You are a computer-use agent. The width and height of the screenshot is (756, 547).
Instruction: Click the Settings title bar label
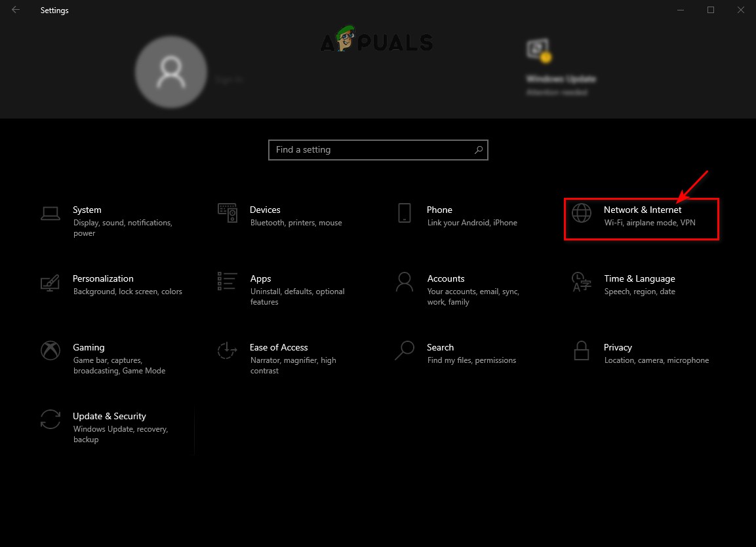[54, 10]
